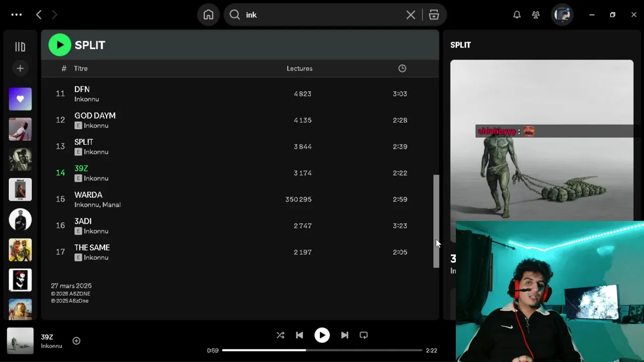
Task: Open the Manal artist link on WARDA
Action: 112,205
